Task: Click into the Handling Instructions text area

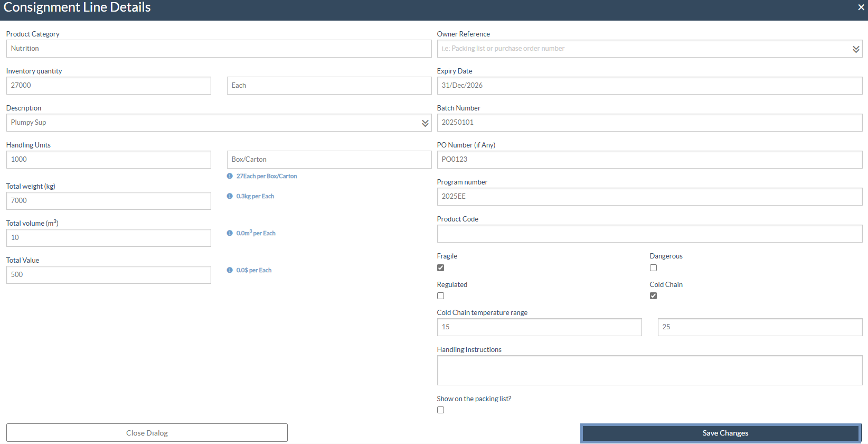Action: [x=649, y=370]
